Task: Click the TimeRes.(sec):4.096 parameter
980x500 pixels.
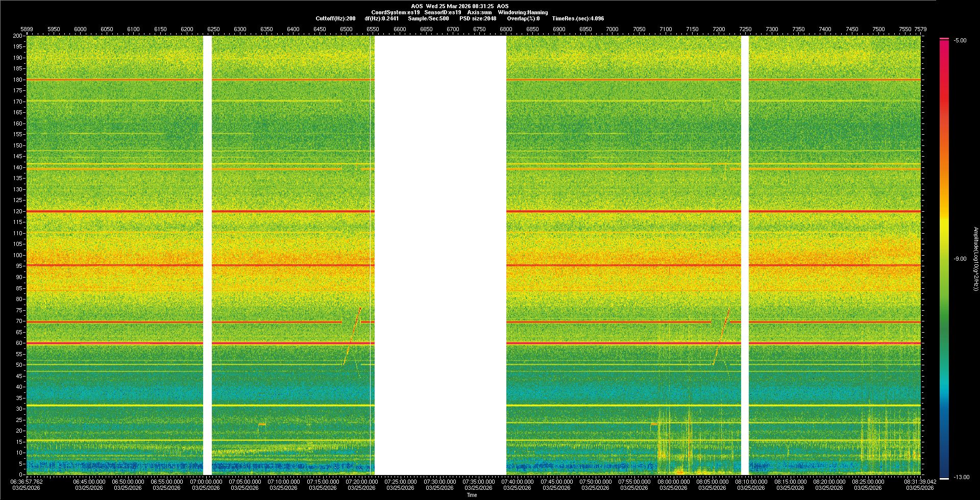Action: (578, 18)
